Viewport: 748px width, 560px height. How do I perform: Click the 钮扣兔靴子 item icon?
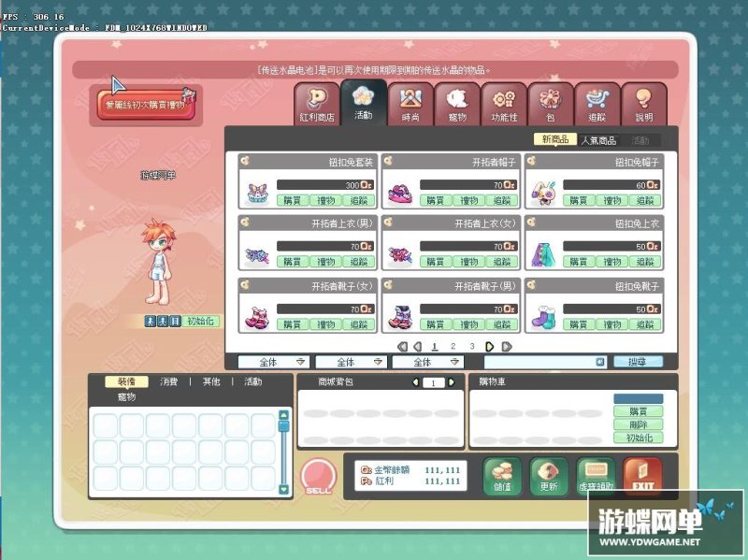543,318
